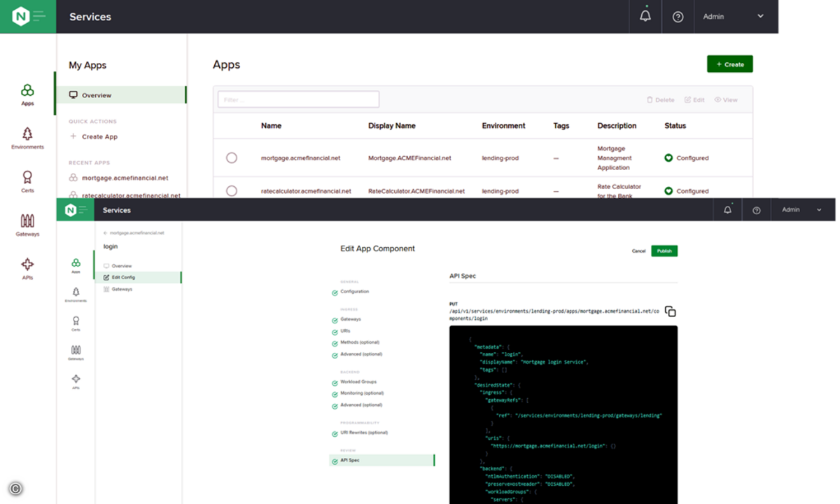The width and height of the screenshot is (840, 504).
Task: Select APIs icon in front window's left sidebar
Action: tap(76, 381)
